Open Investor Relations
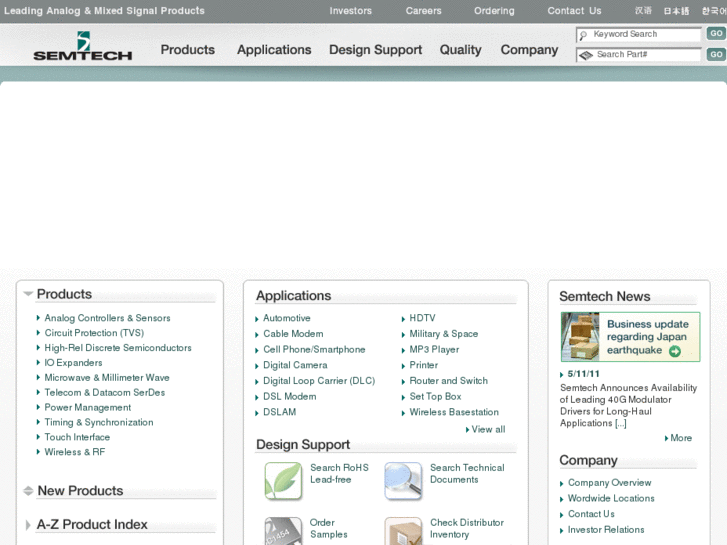727x545 pixels. point(606,530)
